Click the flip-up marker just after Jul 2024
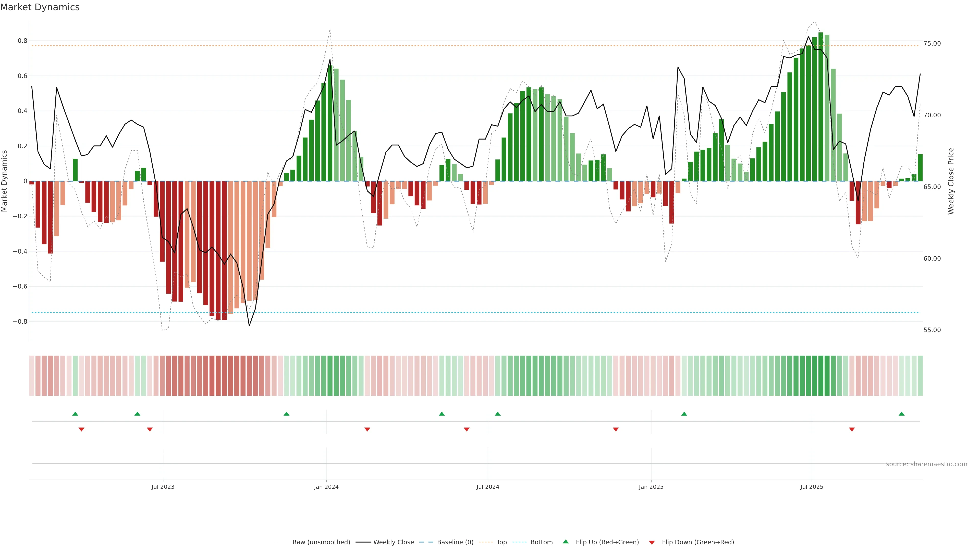This screenshot has width=980, height=551. click(x=498, y=414)
